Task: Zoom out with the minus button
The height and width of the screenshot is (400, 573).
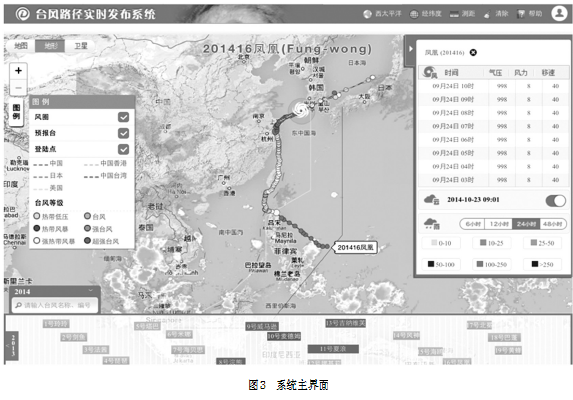Action: point(18,88)
